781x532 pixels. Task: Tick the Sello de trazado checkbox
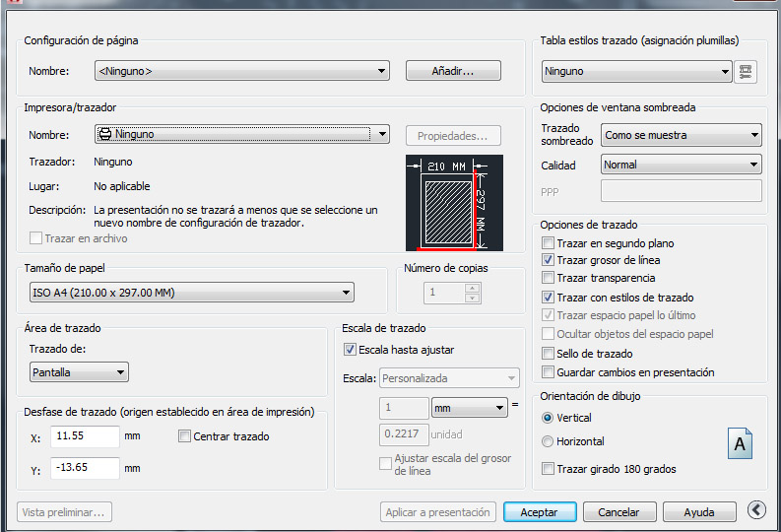coord(548,354)
